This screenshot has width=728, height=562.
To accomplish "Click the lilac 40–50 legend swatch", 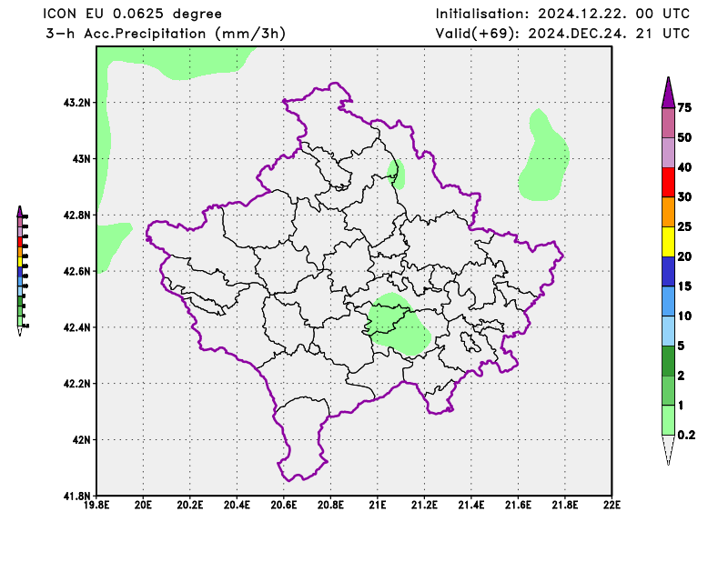I will tap(668, 153).
